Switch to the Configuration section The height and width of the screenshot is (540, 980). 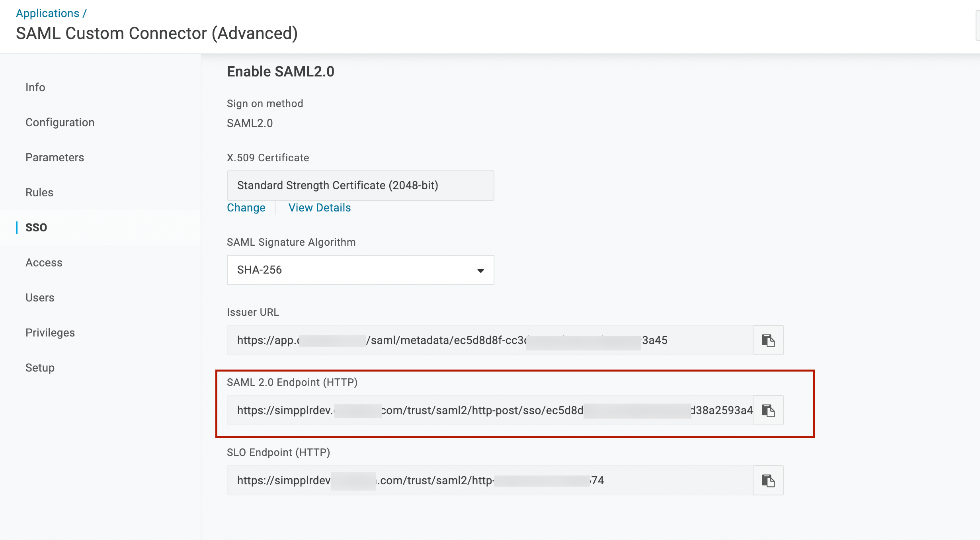point(60,122)
